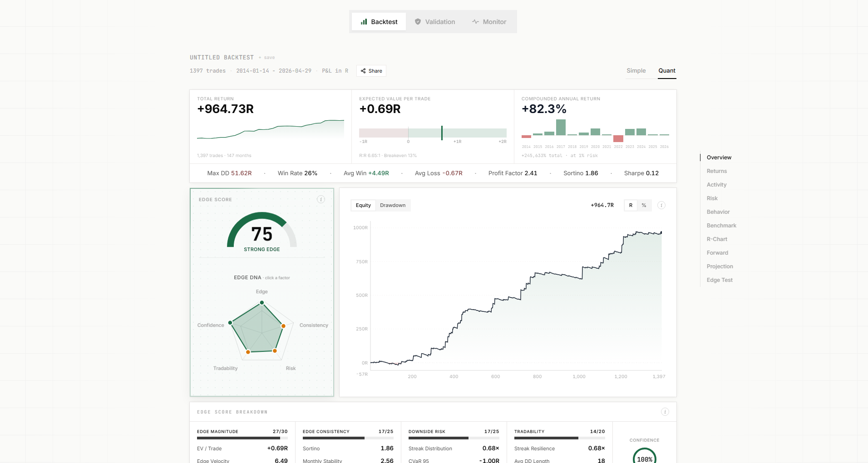Viewport: 868px width, 463px height.
Task: Click the Total Return value +964.73R
Action: point(225,109)
